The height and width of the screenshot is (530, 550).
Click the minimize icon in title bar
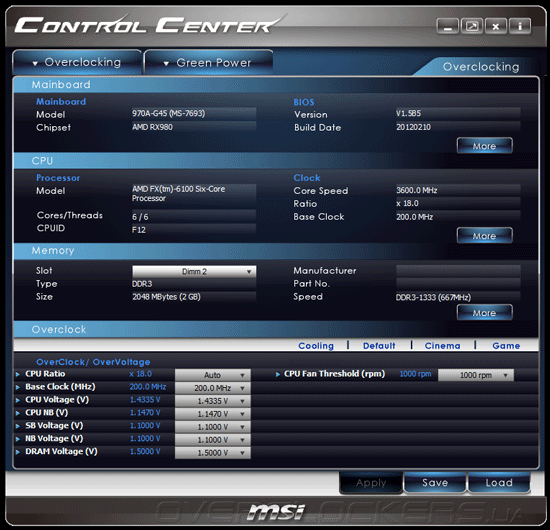point(448,26)
